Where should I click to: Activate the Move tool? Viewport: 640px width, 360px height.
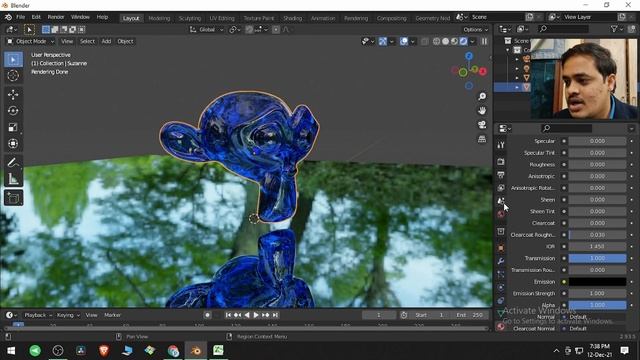click(x=13, y=95)
